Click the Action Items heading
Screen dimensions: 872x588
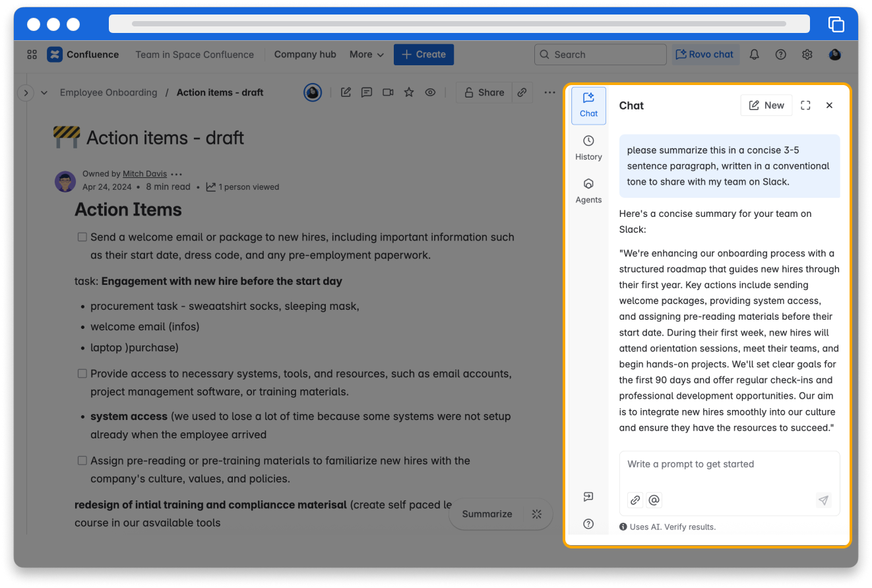point(128,210)
